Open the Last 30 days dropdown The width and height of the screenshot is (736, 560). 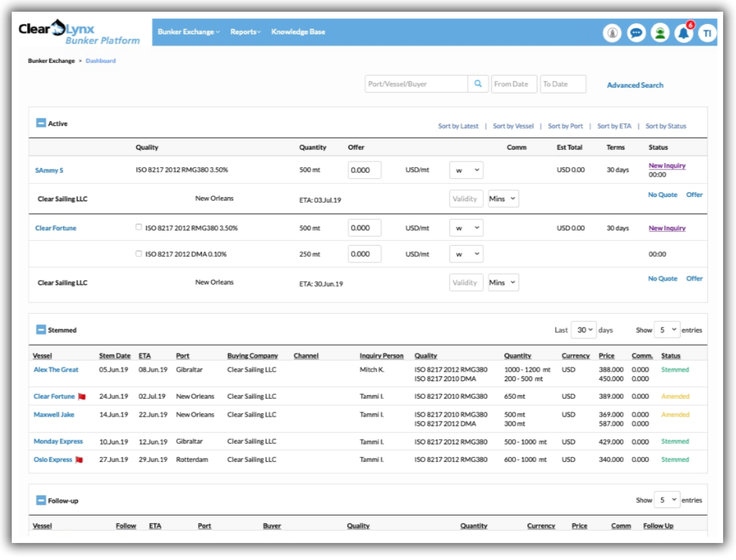point(584,330)
